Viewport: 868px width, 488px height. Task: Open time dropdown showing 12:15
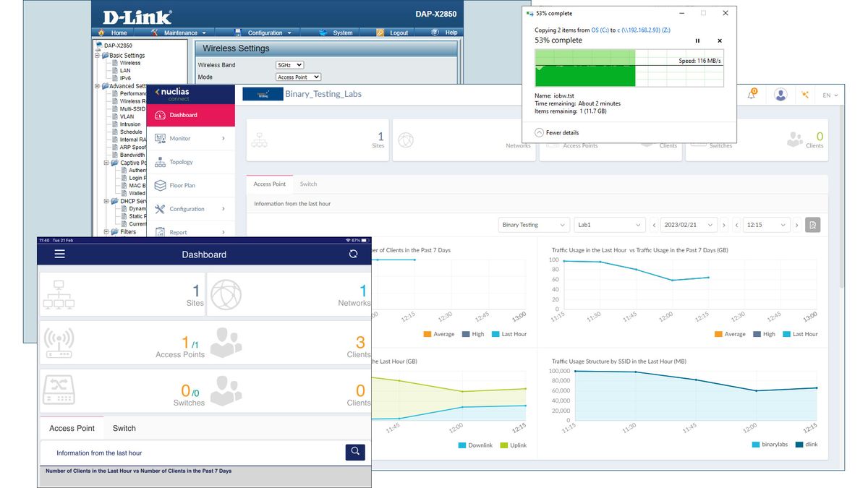click(x=767, y=225)
